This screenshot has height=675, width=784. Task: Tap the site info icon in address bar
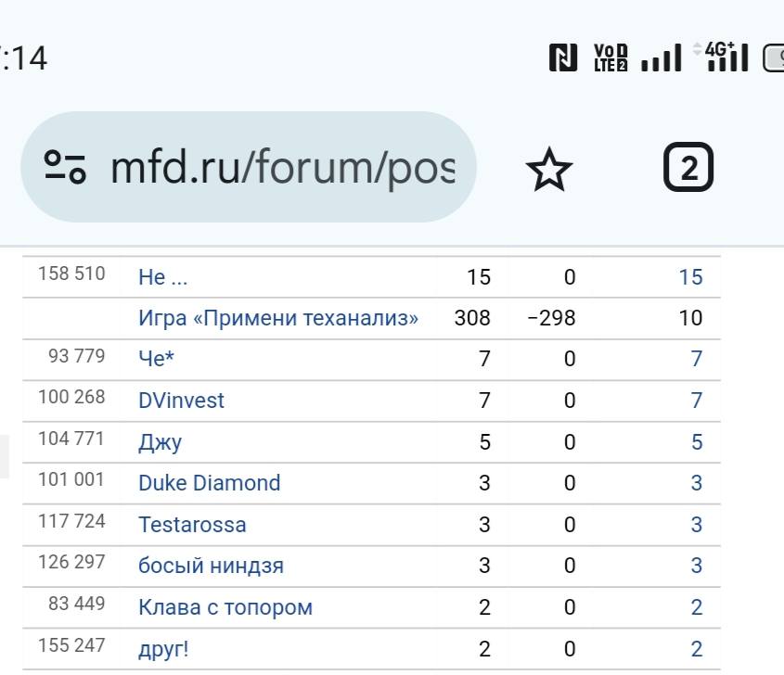coord(65,167)
